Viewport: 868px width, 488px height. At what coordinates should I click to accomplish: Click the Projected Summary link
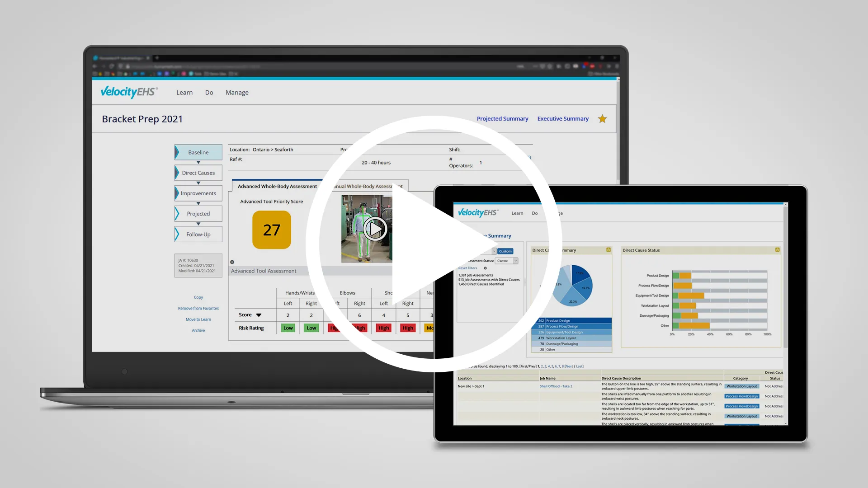(503, 118)
